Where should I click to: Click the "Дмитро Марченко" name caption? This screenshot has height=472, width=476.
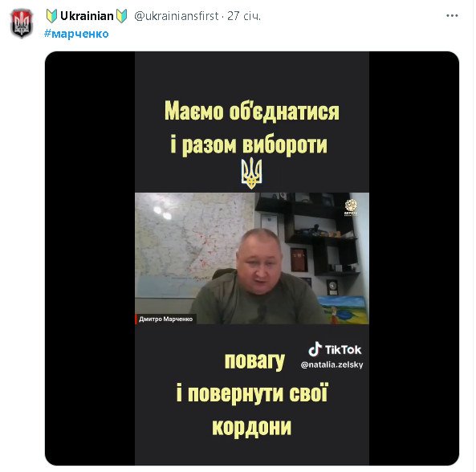[x=165, y=319]
